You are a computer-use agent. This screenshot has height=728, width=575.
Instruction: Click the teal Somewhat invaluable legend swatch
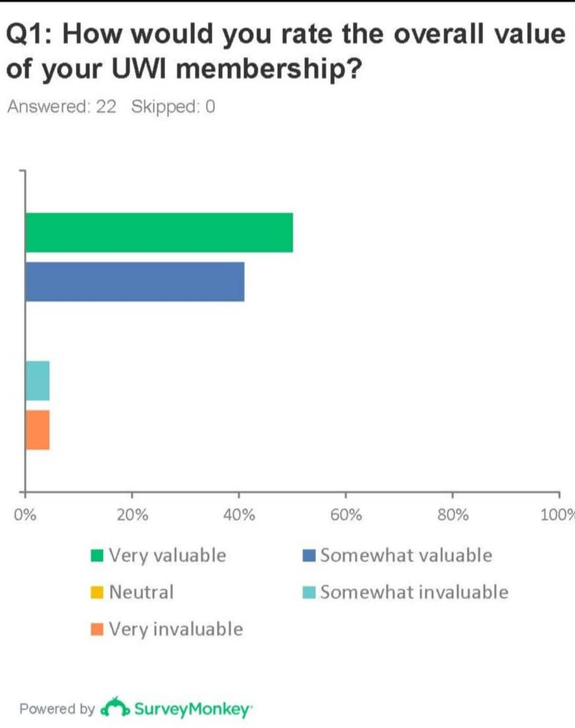tap(310, 592)
